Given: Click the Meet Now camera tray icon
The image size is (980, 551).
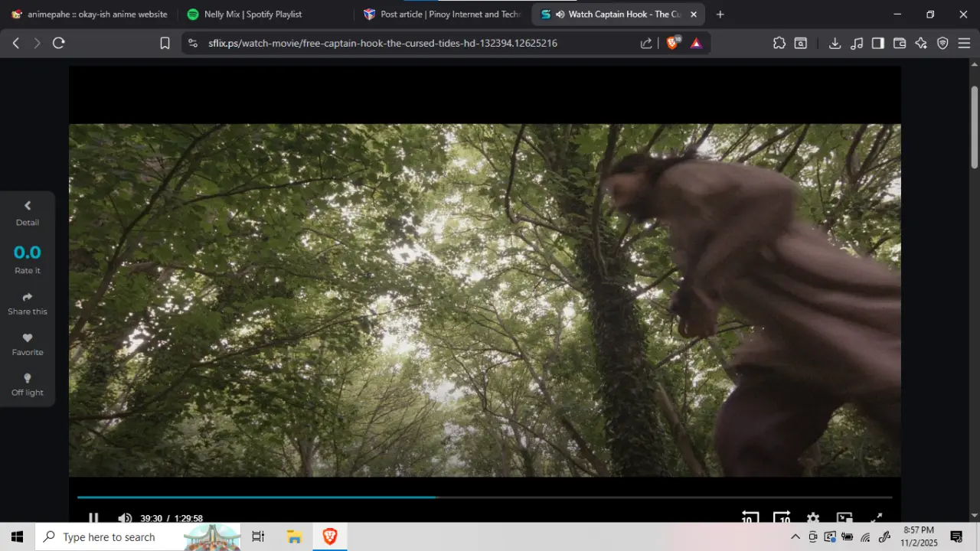Looking at the screenshot, I should [813, 537].
